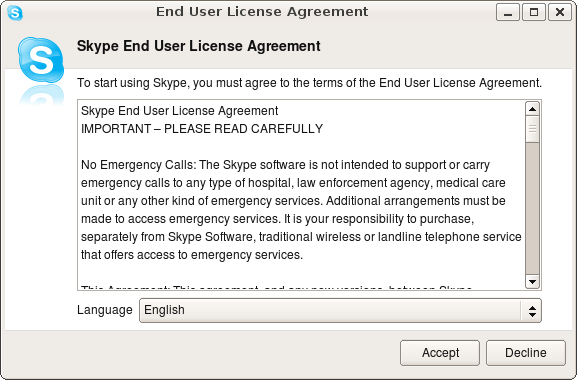Click the Language label
The height and width of the screenshot is (380, 577).
tap(105, 310)
